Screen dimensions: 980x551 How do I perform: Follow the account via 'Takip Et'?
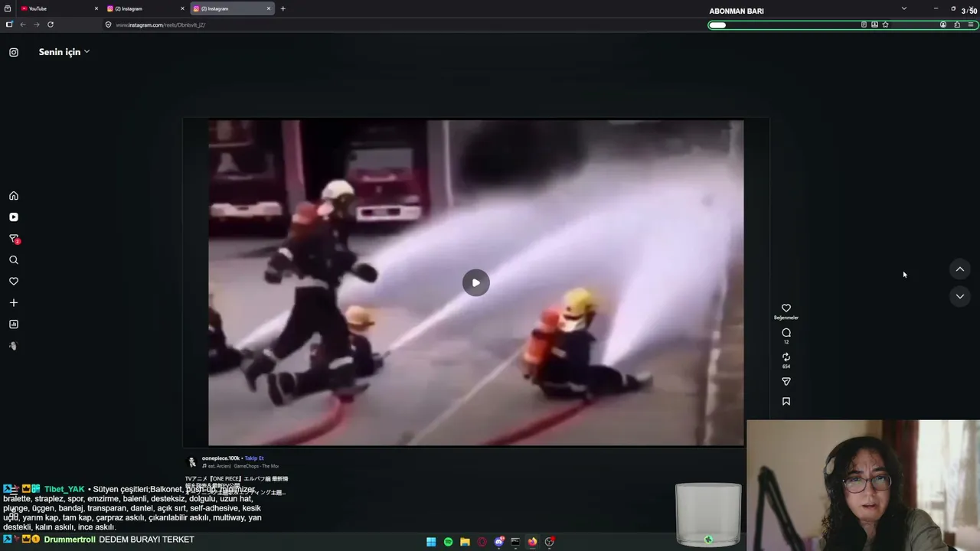click(254, 458)
